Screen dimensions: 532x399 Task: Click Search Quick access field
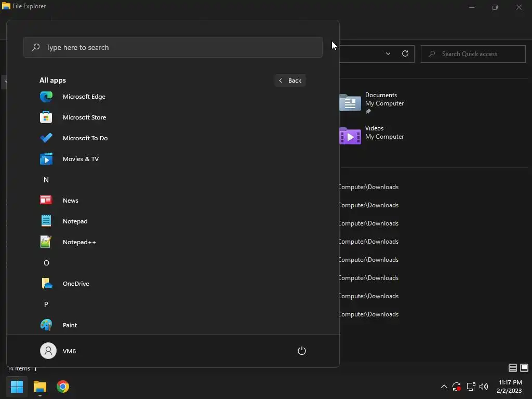pyautogui.click(x=473, y=54)
